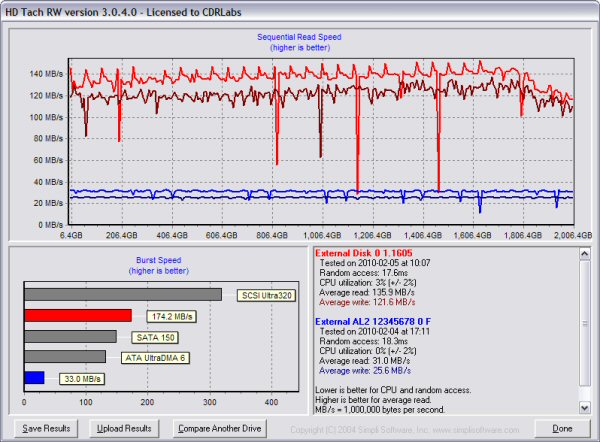600x442 pixels.
Task: Click the results panel scroll up arrow
Action: (x=586, y=251)
